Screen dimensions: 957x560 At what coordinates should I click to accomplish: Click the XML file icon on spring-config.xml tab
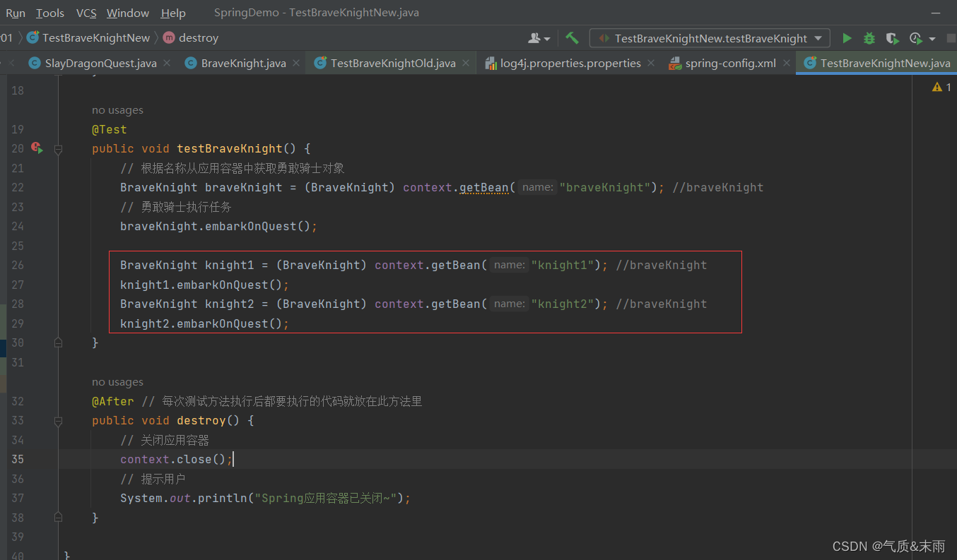675,63
